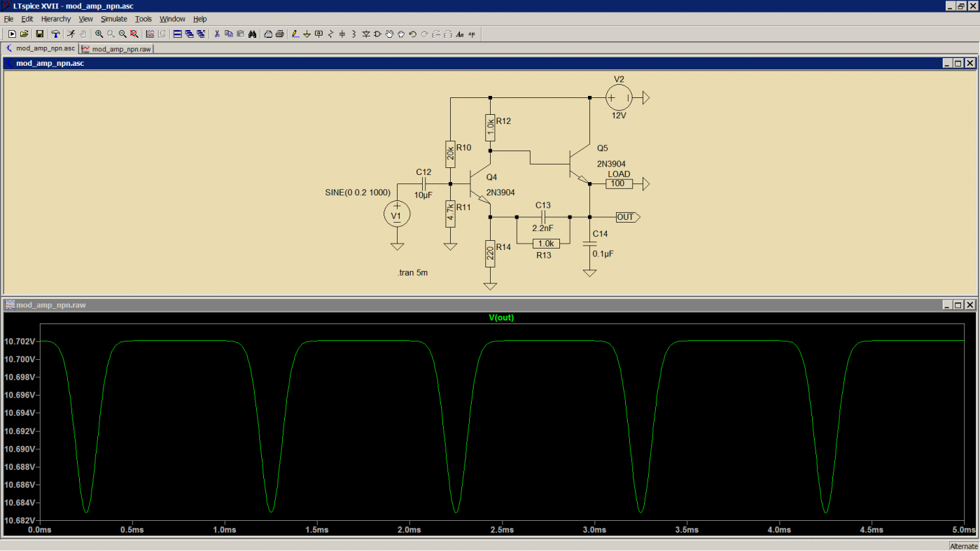Select the Place Component gate icon

click(377, 34)
